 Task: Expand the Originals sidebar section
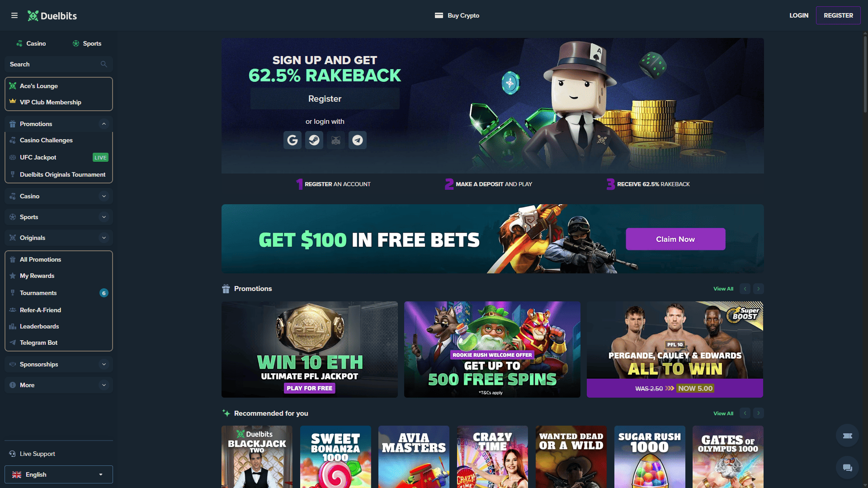(104, 238)
